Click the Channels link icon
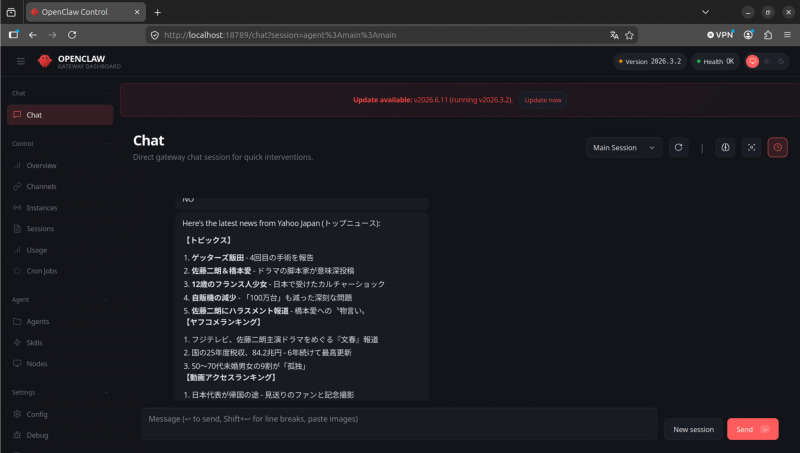This screenshot has width=800, height=453. [x=17, y=186]
